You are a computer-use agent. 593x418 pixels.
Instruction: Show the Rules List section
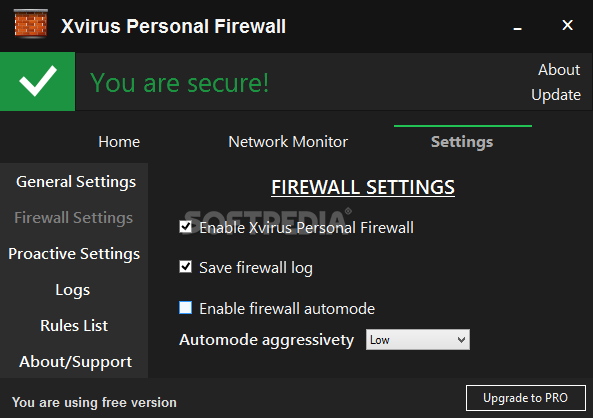pyautogui.click(x=74, y=326)
